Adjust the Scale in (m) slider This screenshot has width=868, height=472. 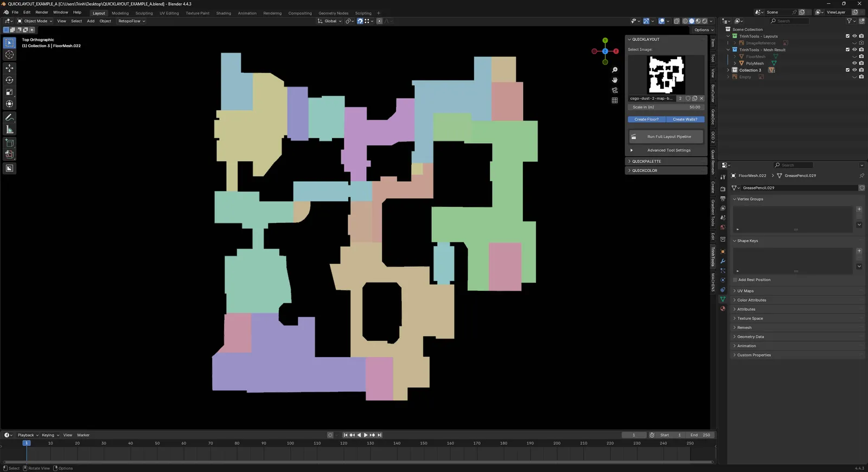pyautogui.click(x=666, y=107)
